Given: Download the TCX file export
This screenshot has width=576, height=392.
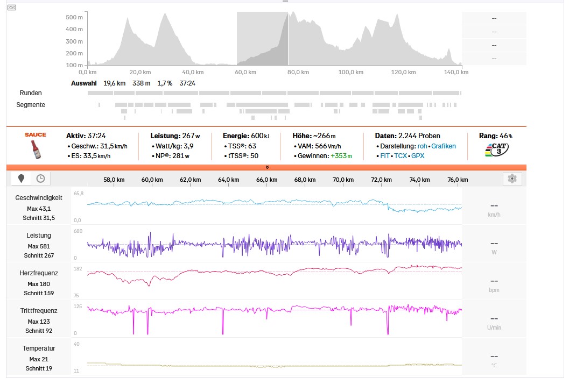Looking at the screenshot, I should [x=401, y=156].
